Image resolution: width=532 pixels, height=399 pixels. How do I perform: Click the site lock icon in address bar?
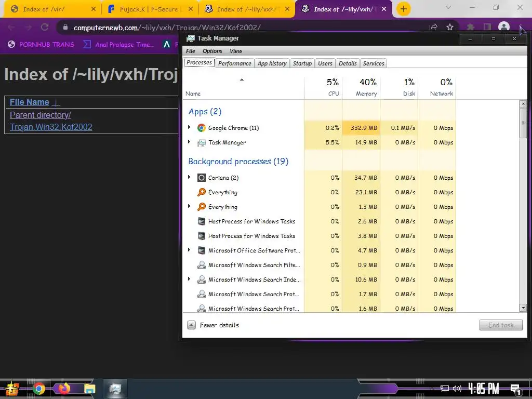point(65,27)
